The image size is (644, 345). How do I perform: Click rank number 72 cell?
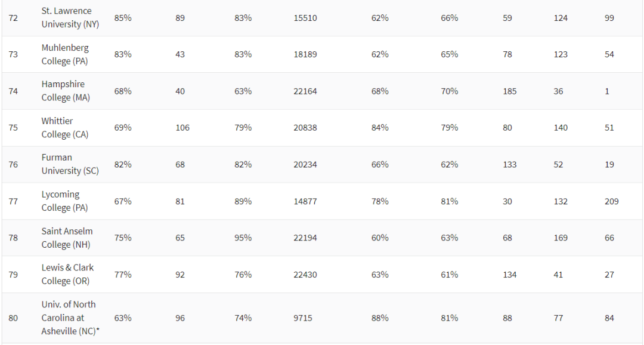[x=13, y=18]
